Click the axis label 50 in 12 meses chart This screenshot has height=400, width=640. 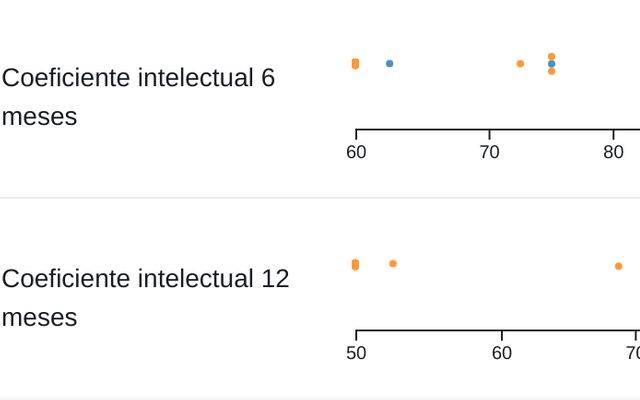(356, 352)
